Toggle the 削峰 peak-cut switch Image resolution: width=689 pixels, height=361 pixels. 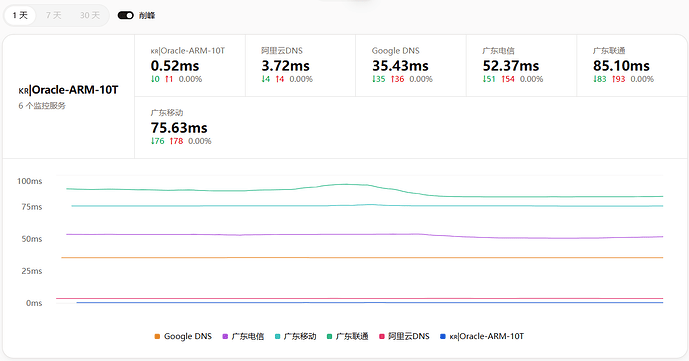[125, 15]
